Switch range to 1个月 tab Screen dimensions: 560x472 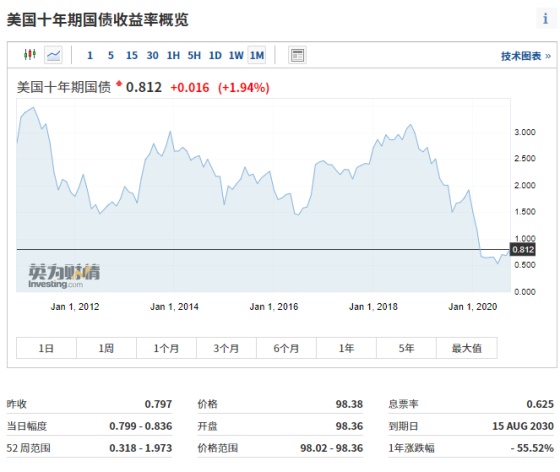166,348
